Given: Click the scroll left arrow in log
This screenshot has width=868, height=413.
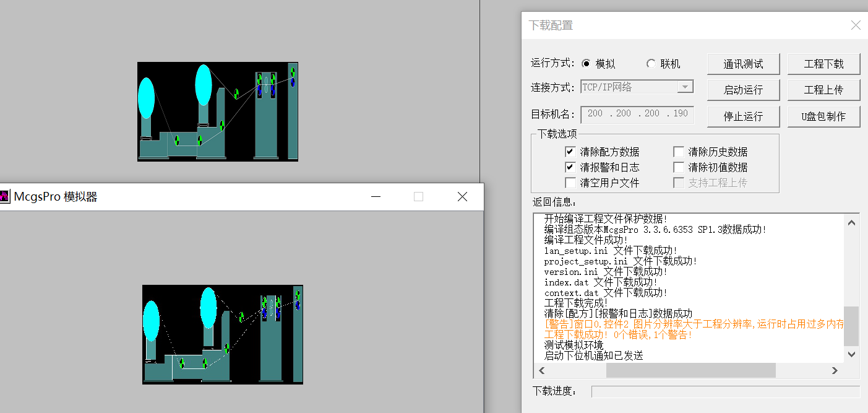Looking at the screenshot, I should pyautogui.click(x=542, y=370).
